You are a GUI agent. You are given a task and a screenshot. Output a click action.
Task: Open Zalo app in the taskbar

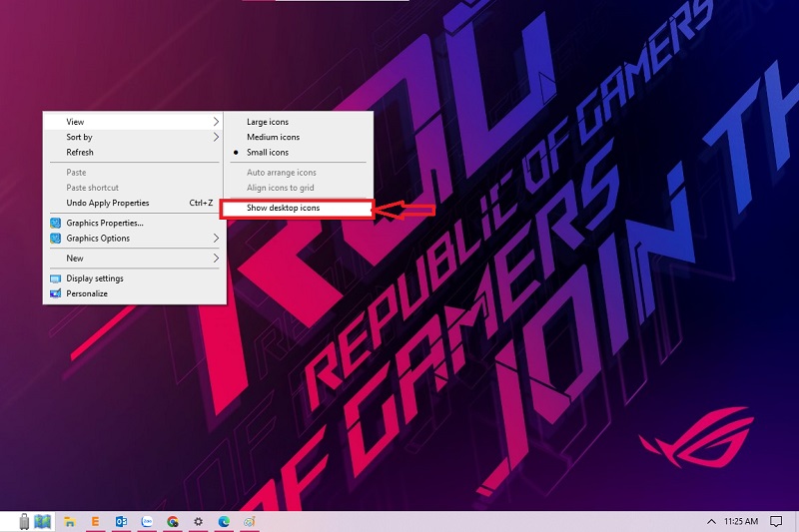coord(148,521)
